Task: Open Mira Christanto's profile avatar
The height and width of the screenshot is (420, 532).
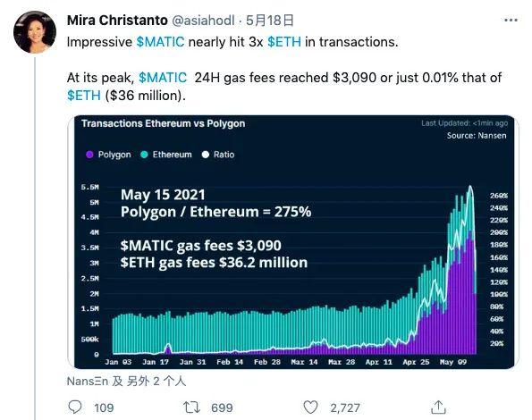Action: click(x=35, y=32)
